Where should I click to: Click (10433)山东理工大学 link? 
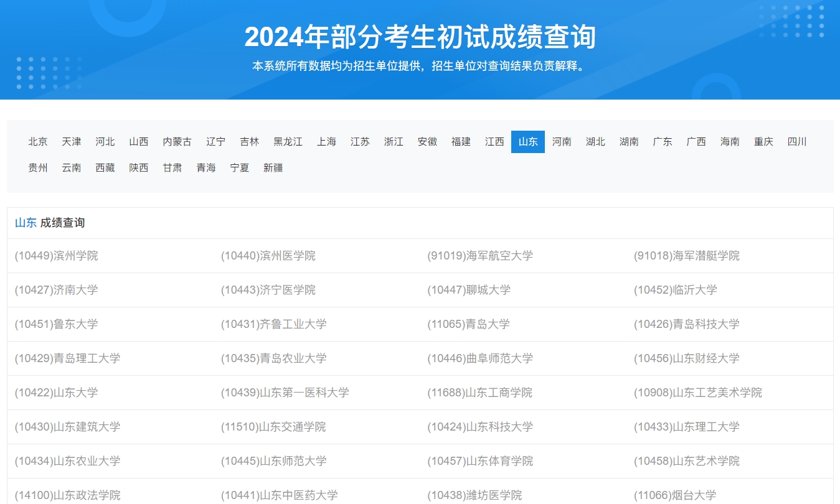pos(687,427)
